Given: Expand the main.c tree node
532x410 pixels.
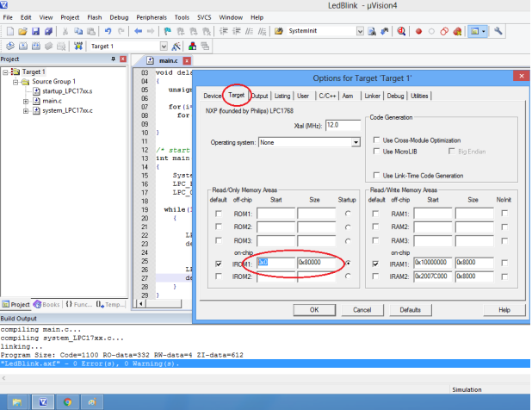Looking at the screenshot, I should 26,101.
